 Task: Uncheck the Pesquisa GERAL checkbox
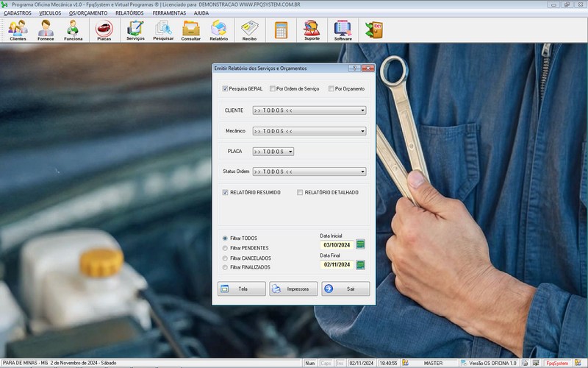(x=226, y=89)
